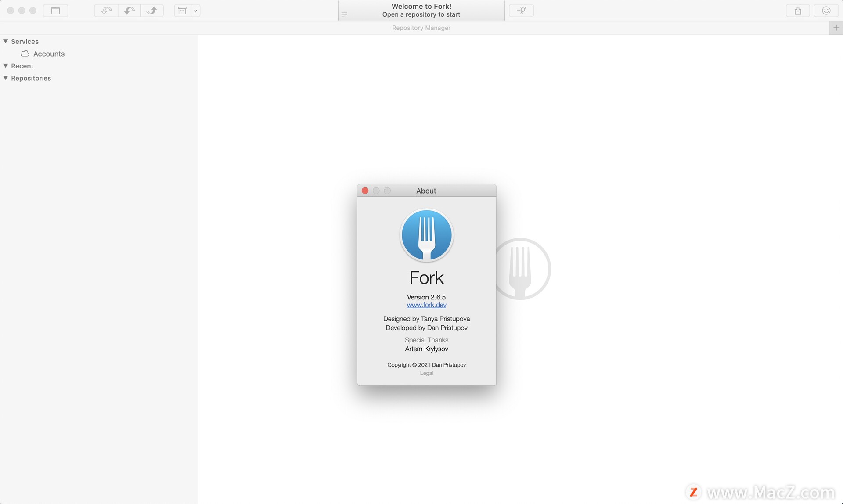Click the share toolbar icon

pyautogui.click(x=798, y=11)
